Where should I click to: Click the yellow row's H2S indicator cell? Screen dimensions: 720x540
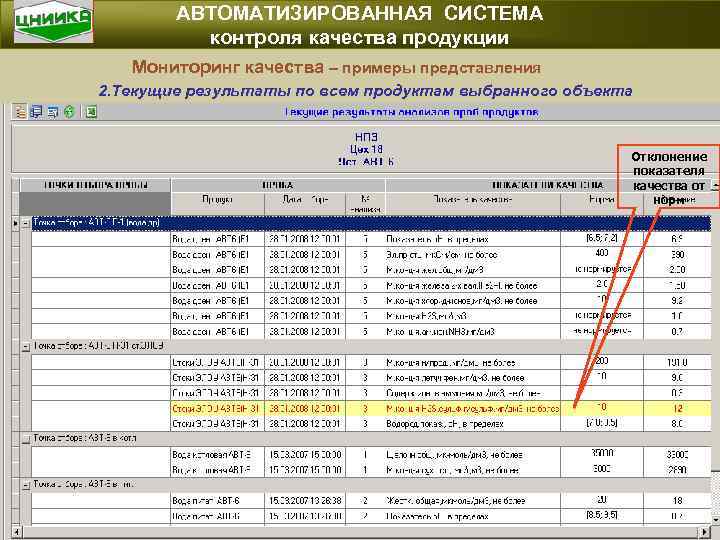coord(473,409)
